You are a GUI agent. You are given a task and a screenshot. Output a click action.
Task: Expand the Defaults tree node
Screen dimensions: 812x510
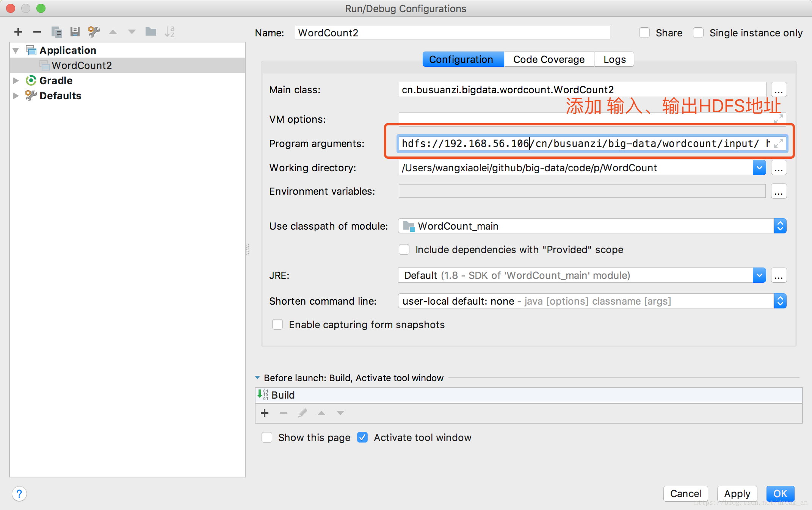(16, 95)
